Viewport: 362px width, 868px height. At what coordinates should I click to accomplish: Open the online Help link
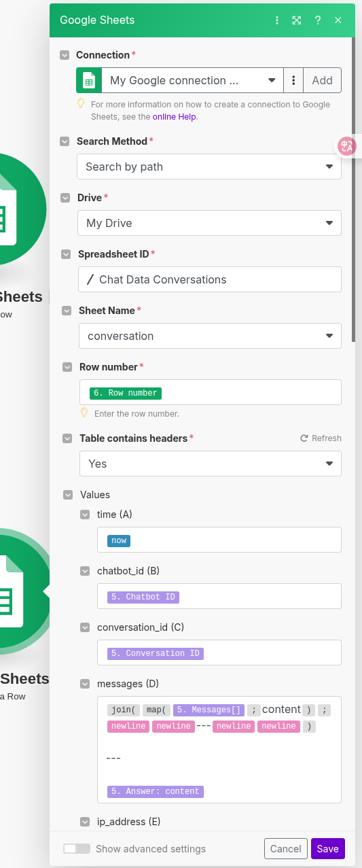click(175, 117)
